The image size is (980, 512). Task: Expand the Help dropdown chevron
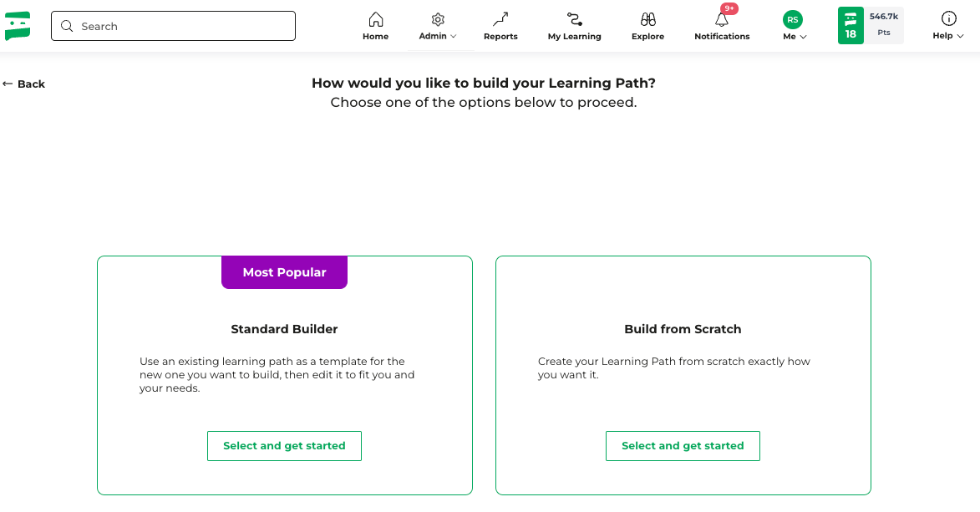pos(960,36)
